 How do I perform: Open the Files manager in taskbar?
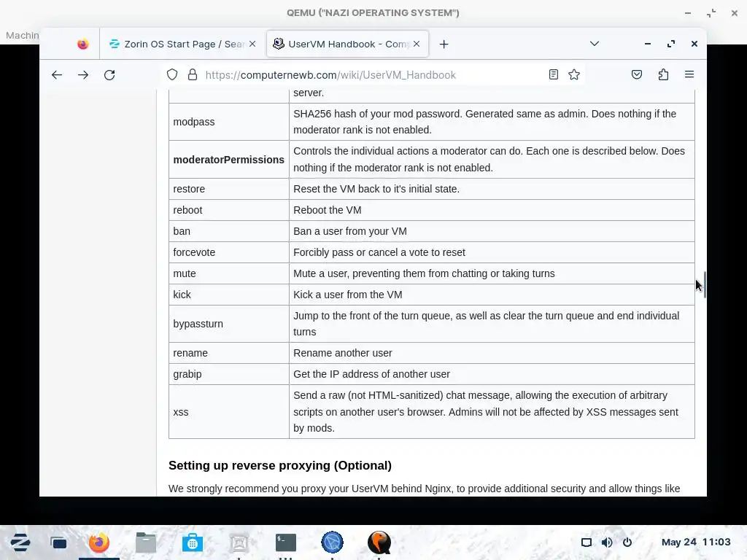tap(146, 542)
